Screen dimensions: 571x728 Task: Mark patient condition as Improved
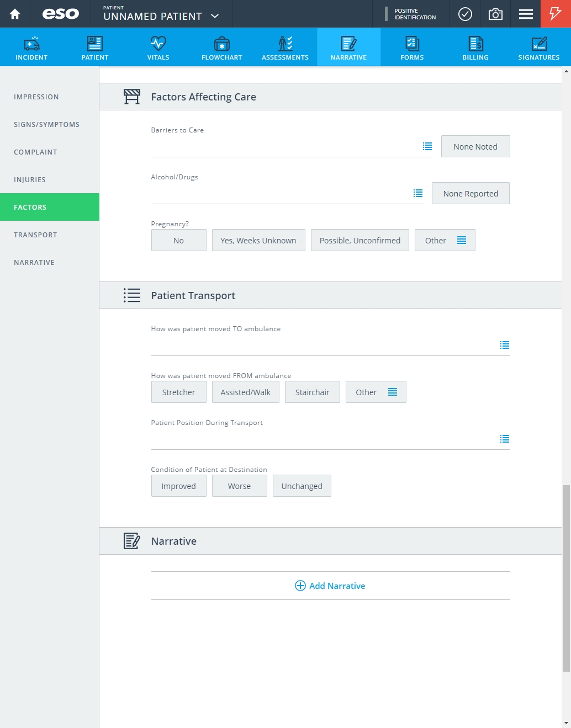[178, 486]
